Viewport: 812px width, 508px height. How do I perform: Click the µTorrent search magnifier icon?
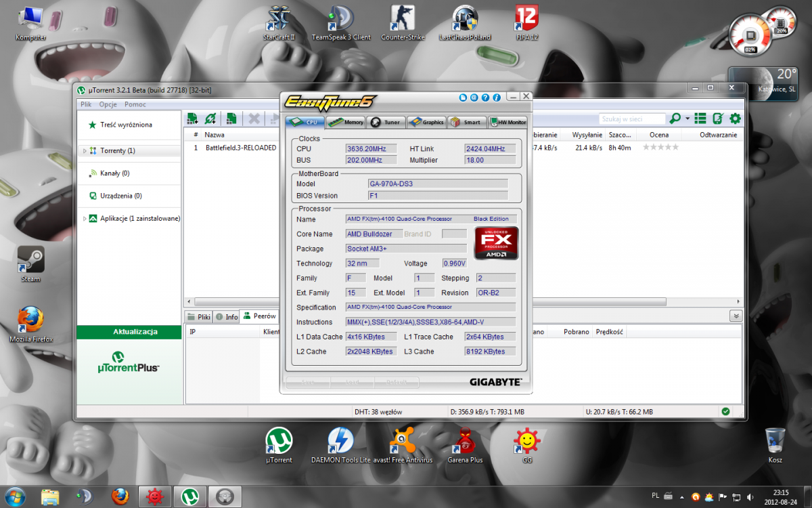(x=675, y=119)
